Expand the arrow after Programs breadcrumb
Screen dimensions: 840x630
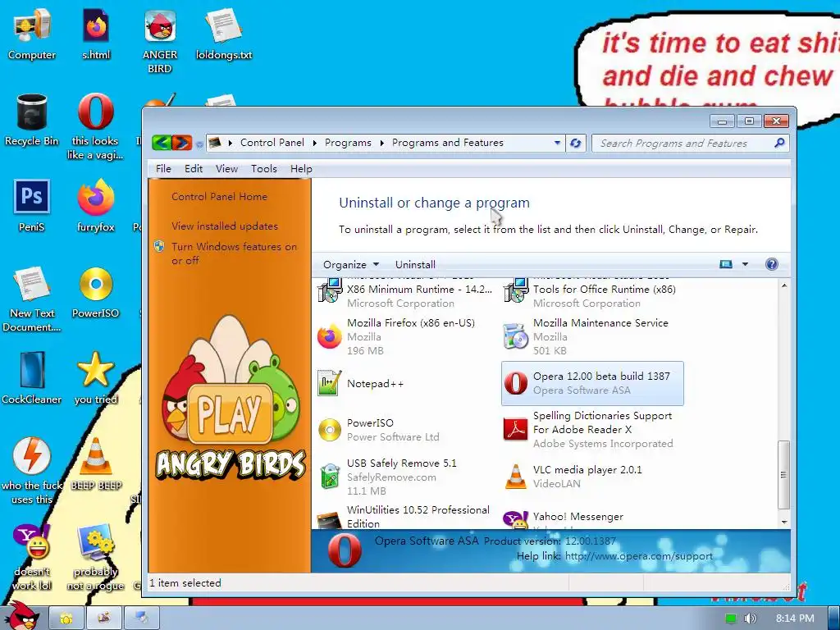tap(382, 143)
